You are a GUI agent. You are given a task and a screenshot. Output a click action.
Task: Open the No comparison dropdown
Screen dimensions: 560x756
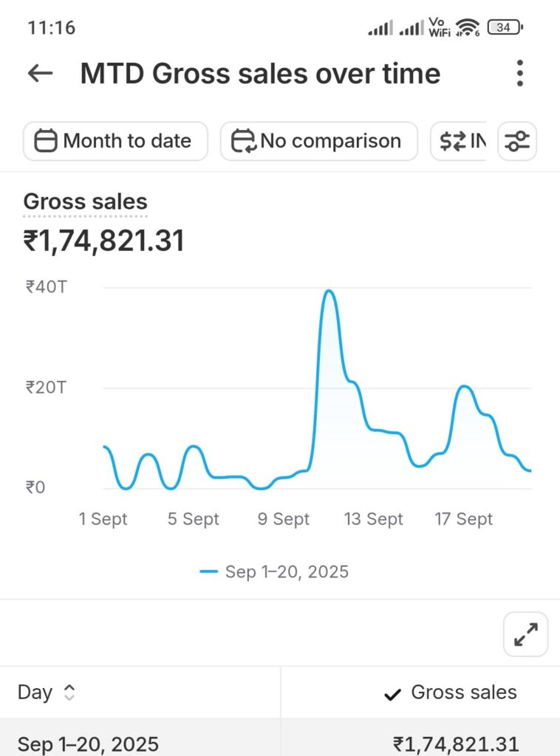(x=319, y=141)
